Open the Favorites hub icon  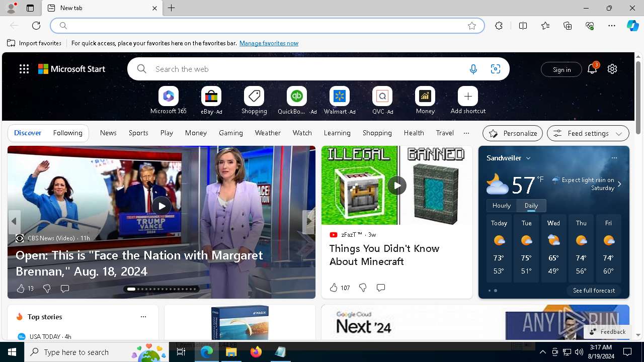[x=545, y=26]
